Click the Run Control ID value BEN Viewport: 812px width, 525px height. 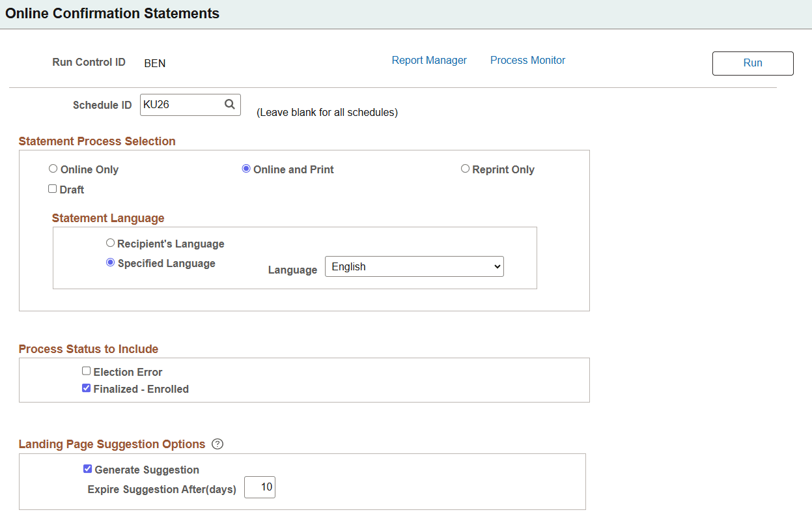click(155, 63)
